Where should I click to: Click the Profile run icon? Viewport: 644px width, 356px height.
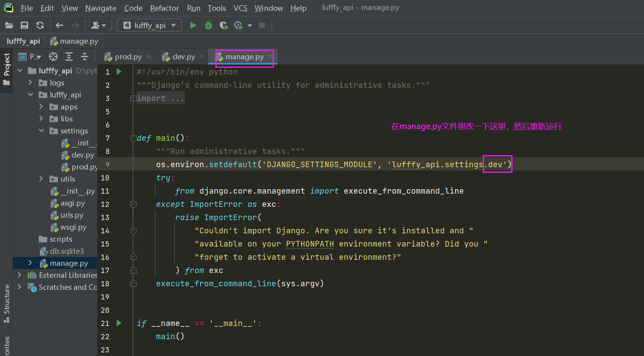click(x=239, y=25)
